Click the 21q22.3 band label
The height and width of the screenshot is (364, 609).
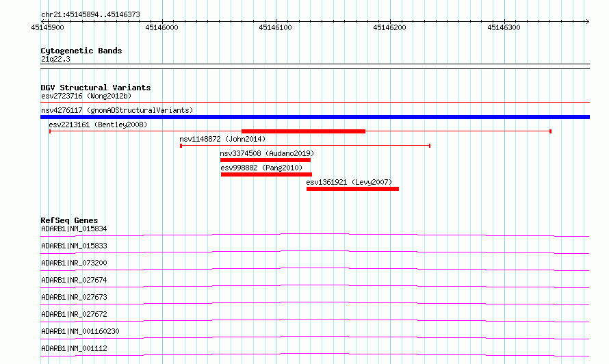(x=55, y=59)
